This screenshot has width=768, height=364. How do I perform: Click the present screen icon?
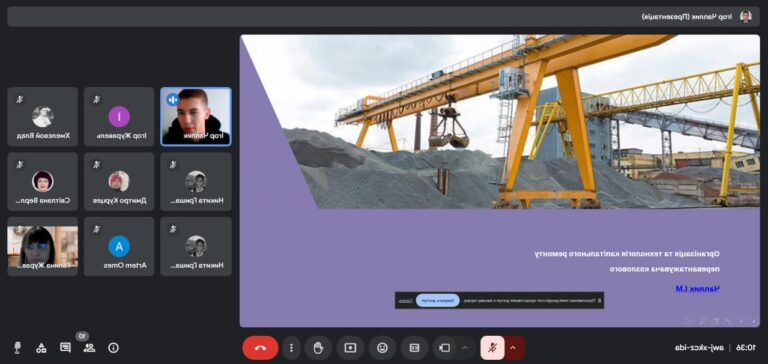click(x=350, y=348)
